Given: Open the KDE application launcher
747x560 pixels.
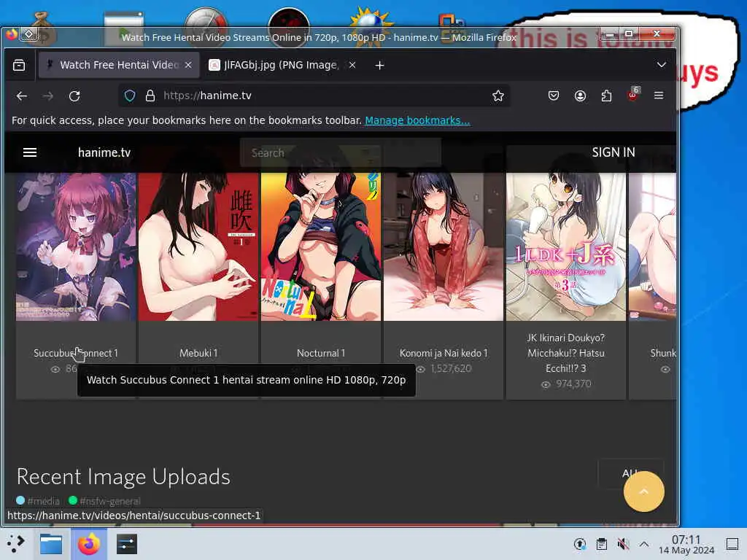Looking at the screenshot, I should point(16,543).
